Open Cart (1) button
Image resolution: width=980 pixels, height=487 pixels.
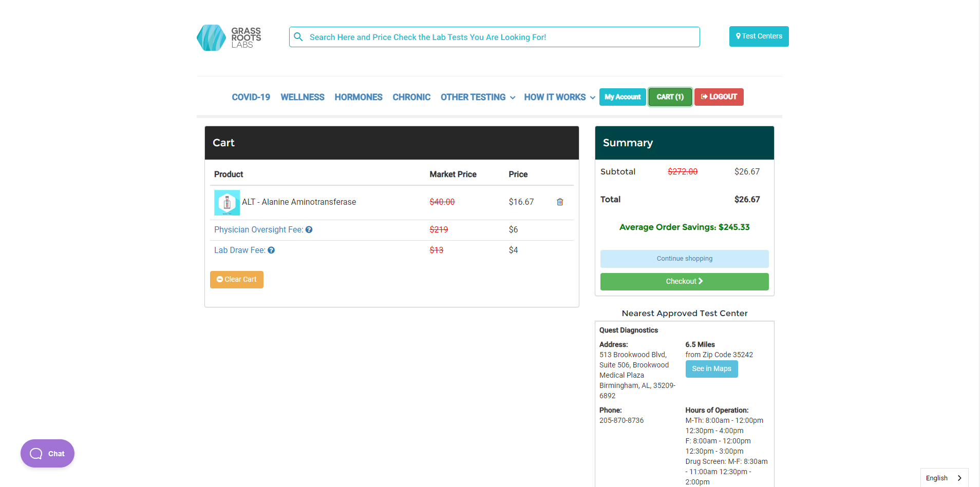[670, 97]
